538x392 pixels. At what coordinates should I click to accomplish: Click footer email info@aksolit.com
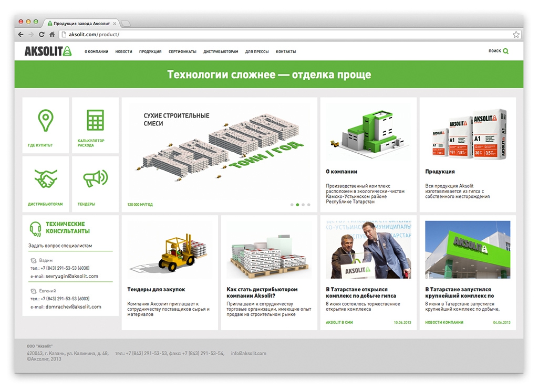tap(249, 353)
